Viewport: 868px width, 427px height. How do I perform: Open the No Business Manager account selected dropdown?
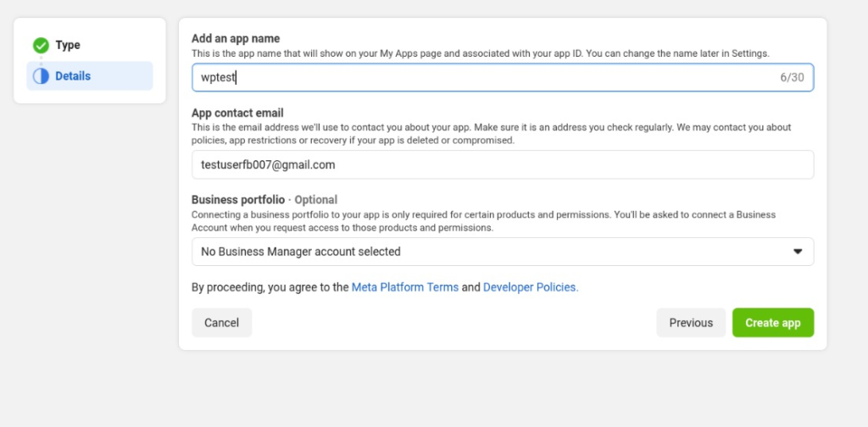(x=503, y=252)
